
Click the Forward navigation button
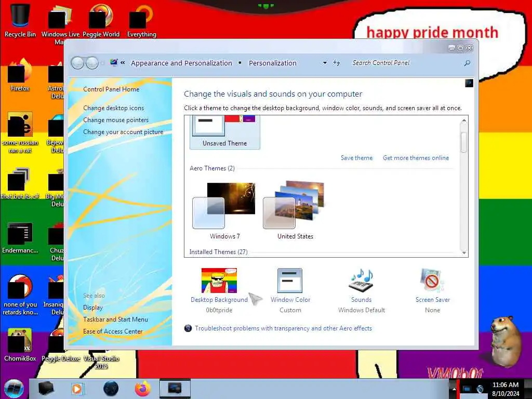click(92, 63)
